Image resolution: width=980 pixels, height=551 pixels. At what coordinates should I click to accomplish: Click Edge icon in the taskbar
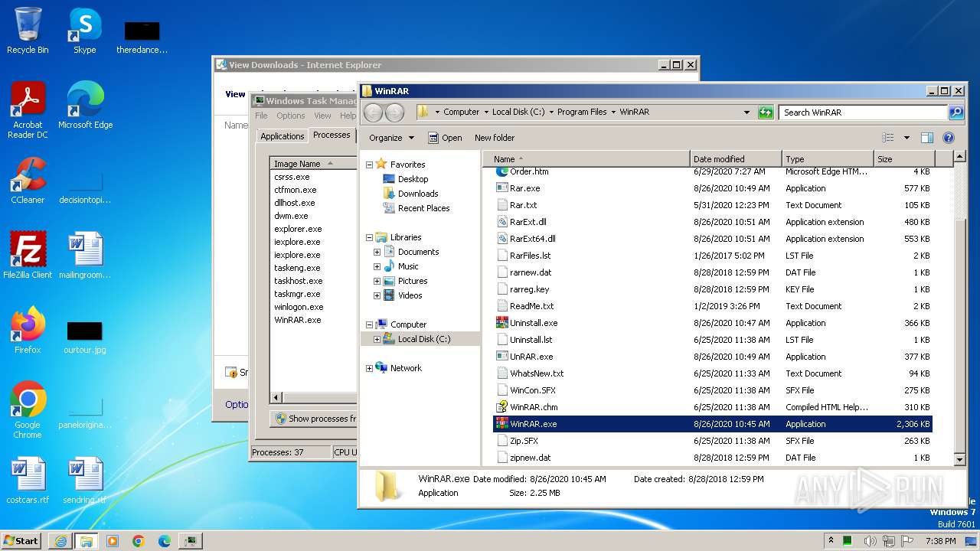pos(165,541)
